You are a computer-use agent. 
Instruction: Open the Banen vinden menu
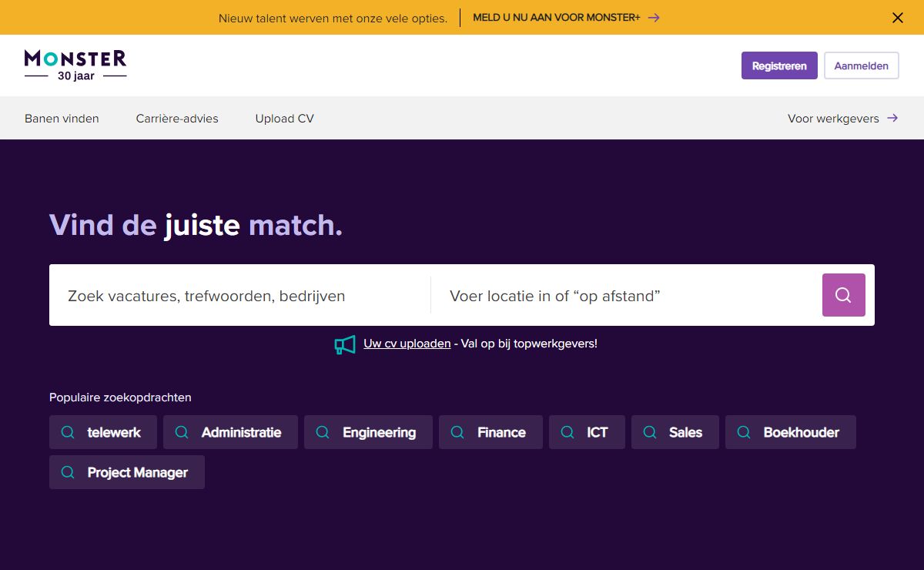click(x=62, y=119)
